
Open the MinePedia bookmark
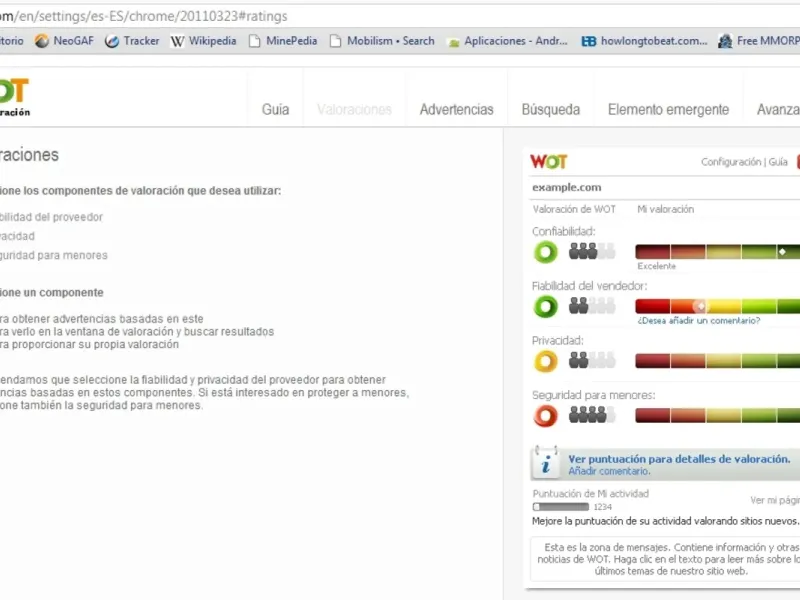click(283, 41)
